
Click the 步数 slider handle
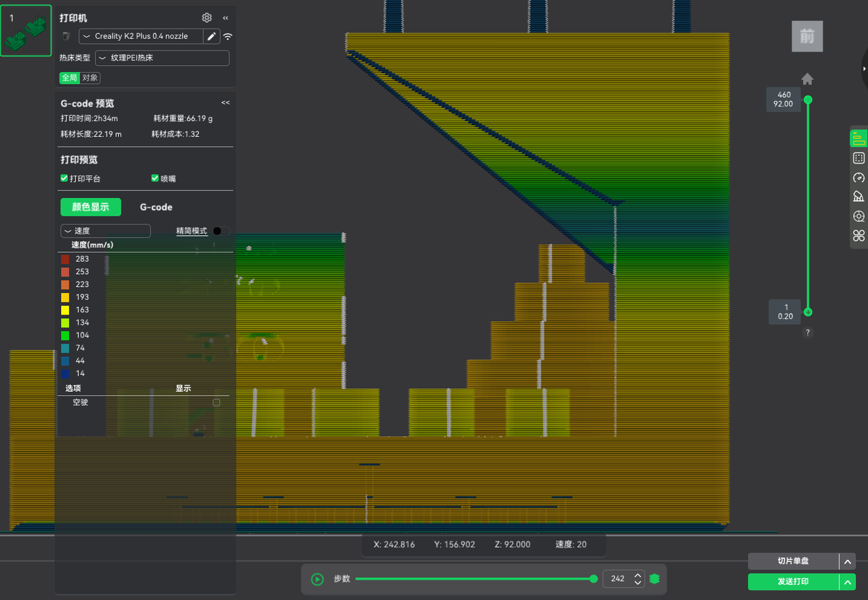pyautogui.click(x=593, y=579)
